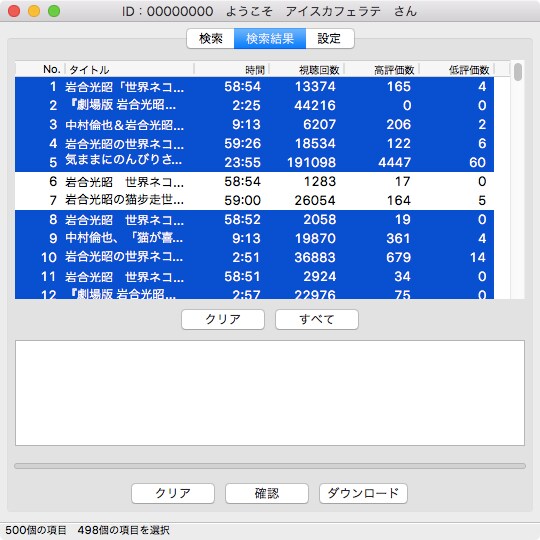Open the 設定 tab
Screen dimensions: 540x540
(x=329, y=38)
